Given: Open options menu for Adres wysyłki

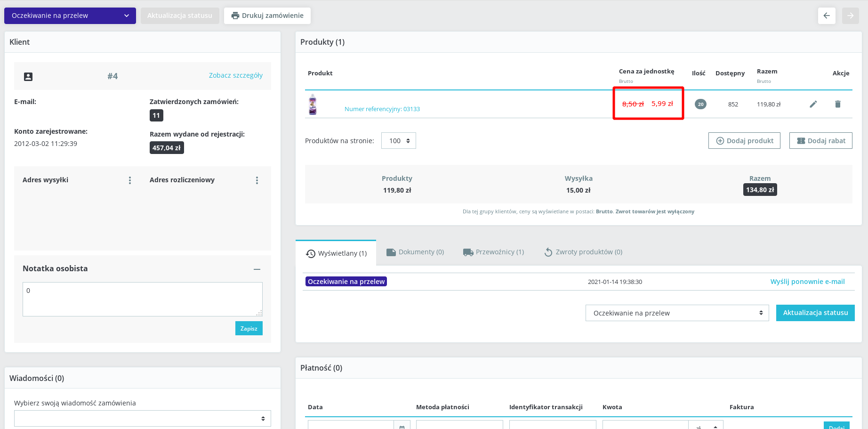Looking at the screenshot, I should point(129,180).
